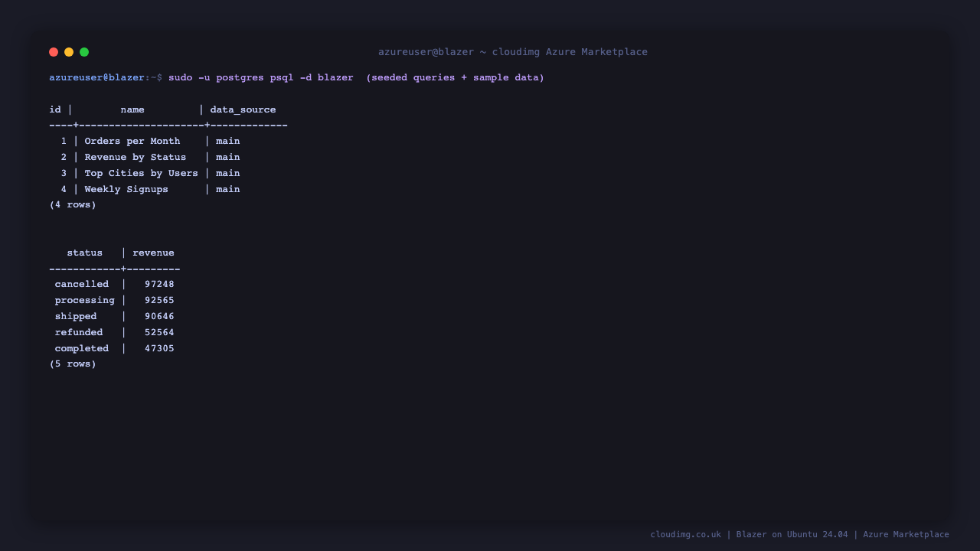
Task: Select the 'completed' status cell
Action: 82,348
